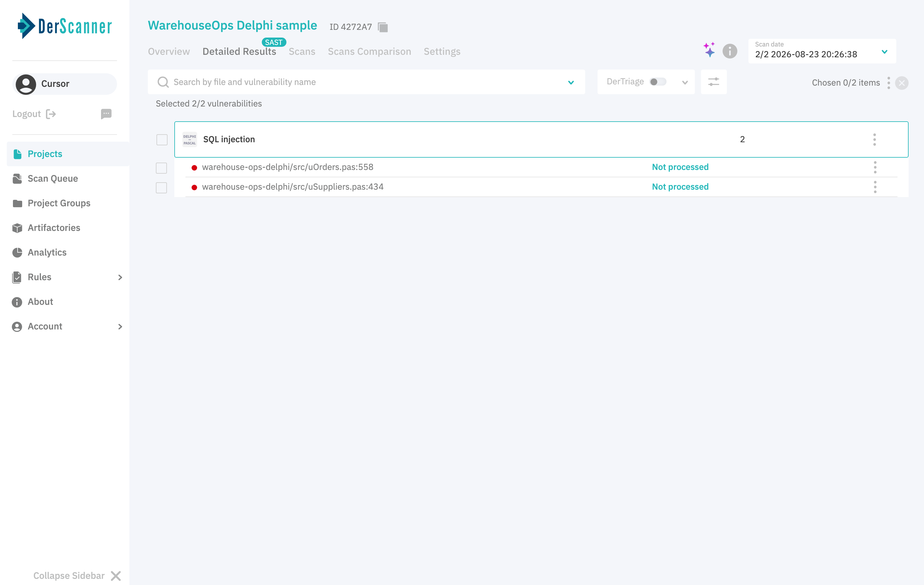The image size is (924, 585).
Task: Switch to the Overview tab
Action: click(169, 51)
